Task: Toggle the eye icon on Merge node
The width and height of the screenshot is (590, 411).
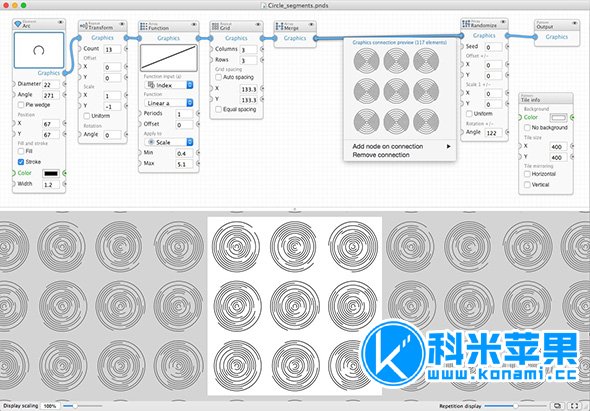Action: coord(311,25)
